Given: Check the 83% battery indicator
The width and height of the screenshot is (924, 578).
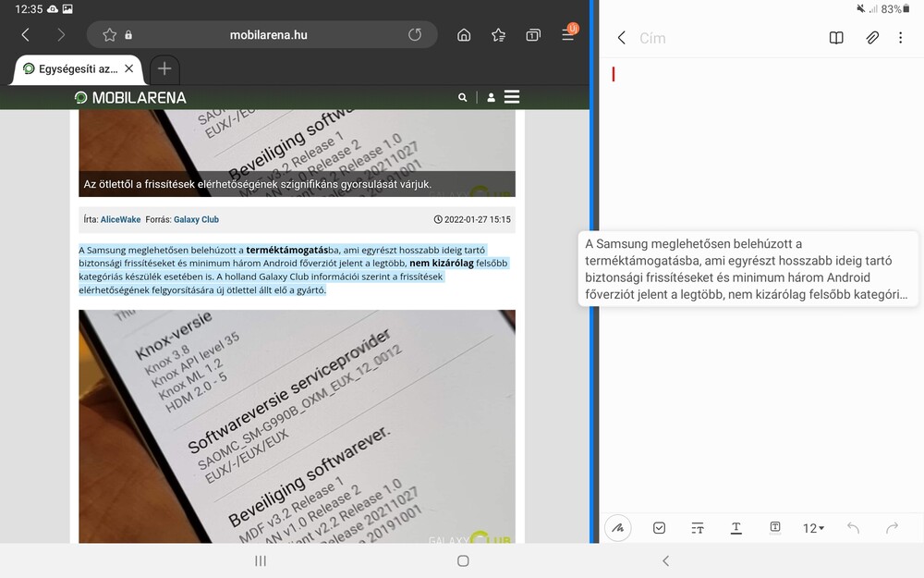Looking at the screenshot, I should [895, 9].
